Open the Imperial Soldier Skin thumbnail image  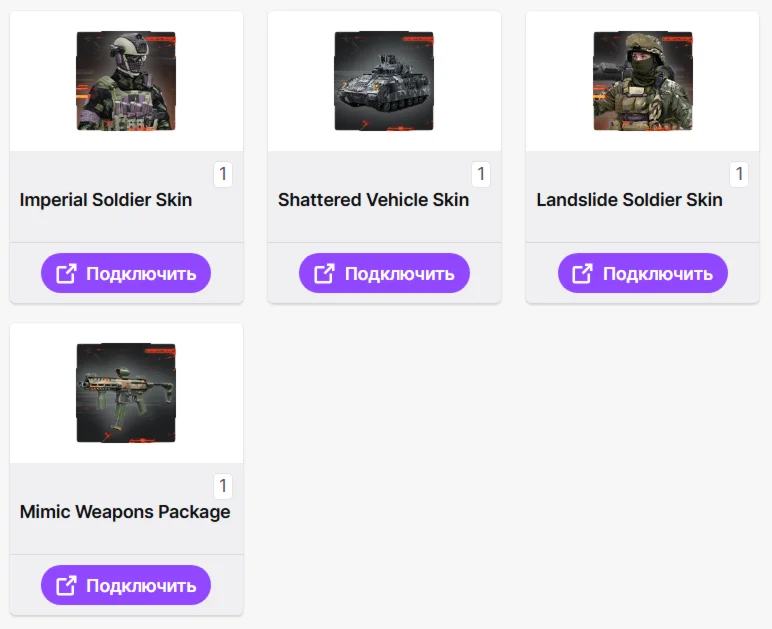coord(126,81)
